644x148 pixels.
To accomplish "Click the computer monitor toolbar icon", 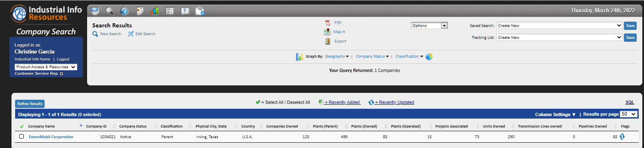I will pos(95,11).
